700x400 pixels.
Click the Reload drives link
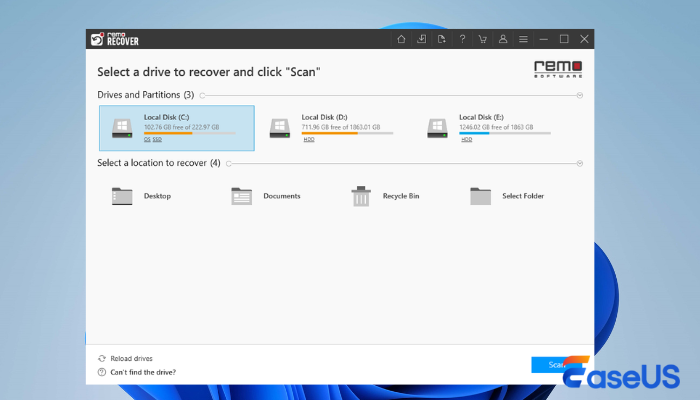(132, 358)
